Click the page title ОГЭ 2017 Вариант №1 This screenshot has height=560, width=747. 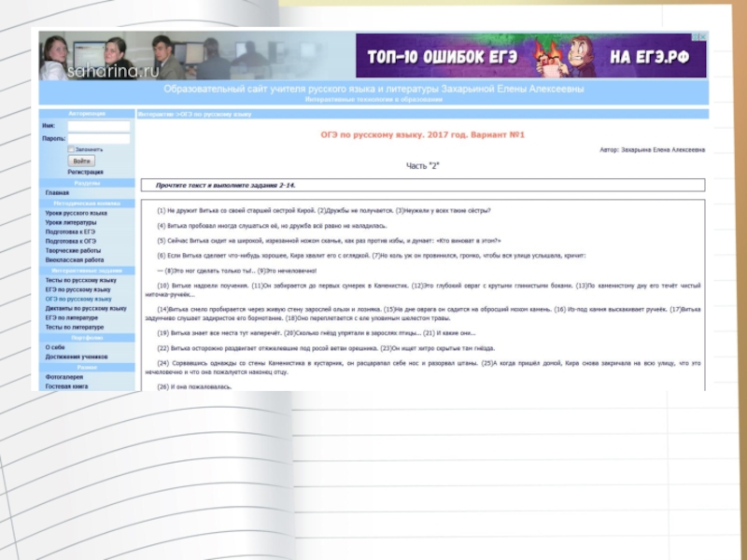(x=423, y=134)
